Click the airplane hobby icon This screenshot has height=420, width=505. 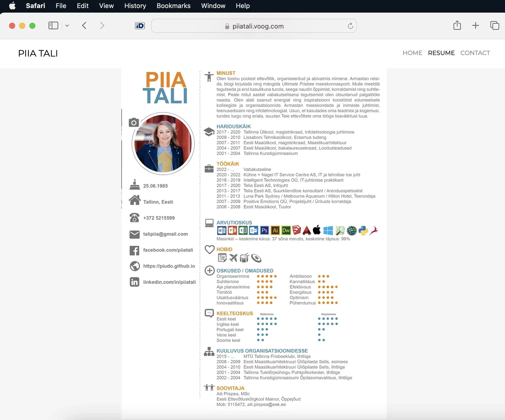[x=234, y=258]
